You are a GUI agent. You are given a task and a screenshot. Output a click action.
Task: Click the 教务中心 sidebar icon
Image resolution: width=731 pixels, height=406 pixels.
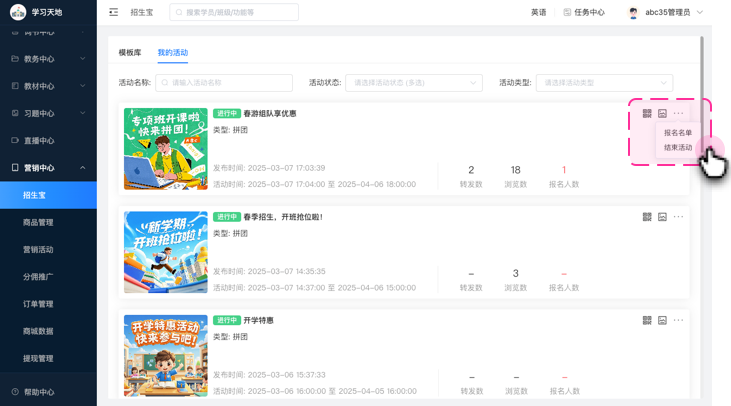click(15, 59)
